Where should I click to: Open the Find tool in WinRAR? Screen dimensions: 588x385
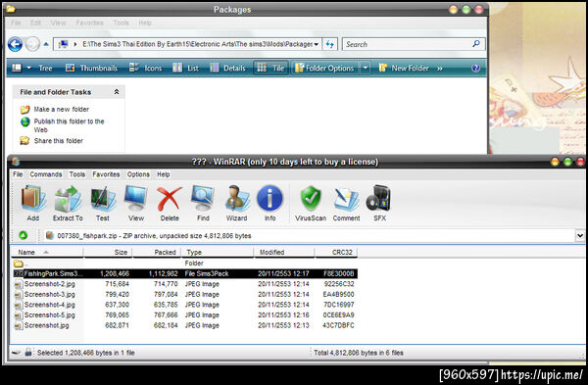(x=203, y=203)
